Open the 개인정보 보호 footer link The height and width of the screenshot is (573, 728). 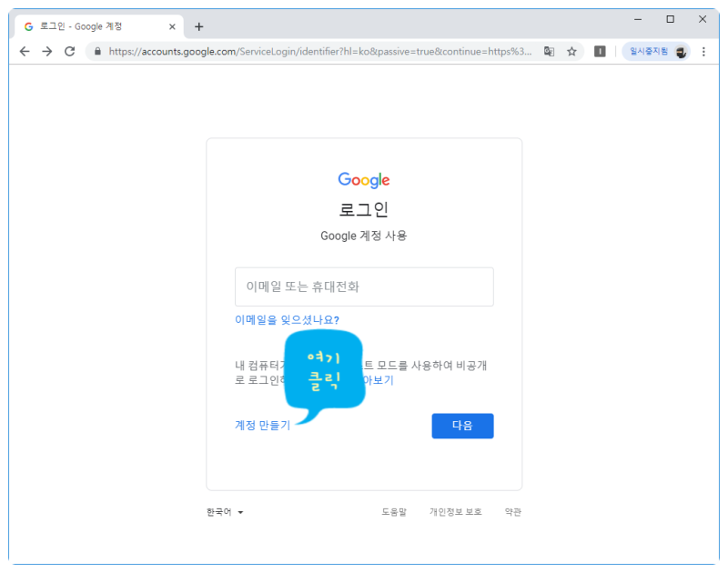(456, 512)
